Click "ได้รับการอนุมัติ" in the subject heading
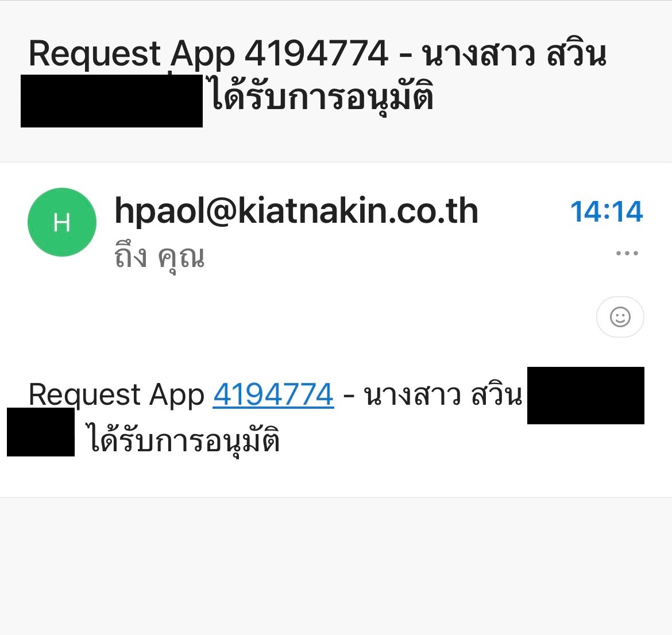The width and height of the screenshot is (672, 635). [x=322, y=97]
